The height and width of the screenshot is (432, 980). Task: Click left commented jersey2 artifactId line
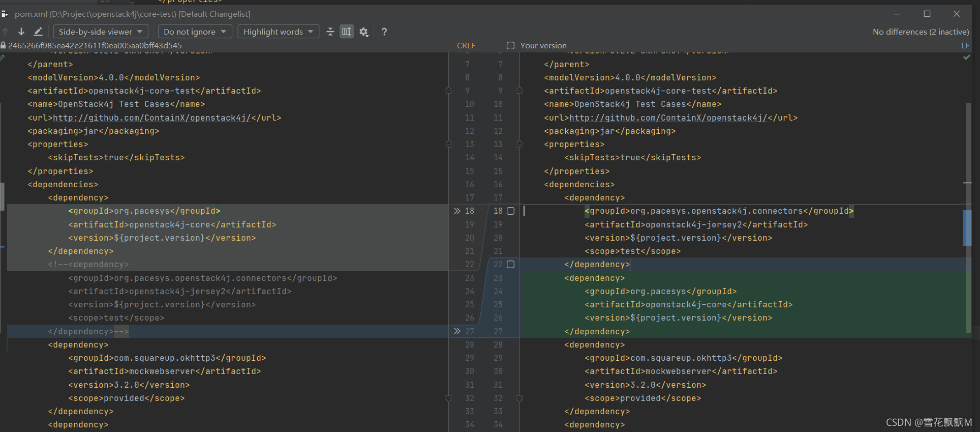[180, 291]
